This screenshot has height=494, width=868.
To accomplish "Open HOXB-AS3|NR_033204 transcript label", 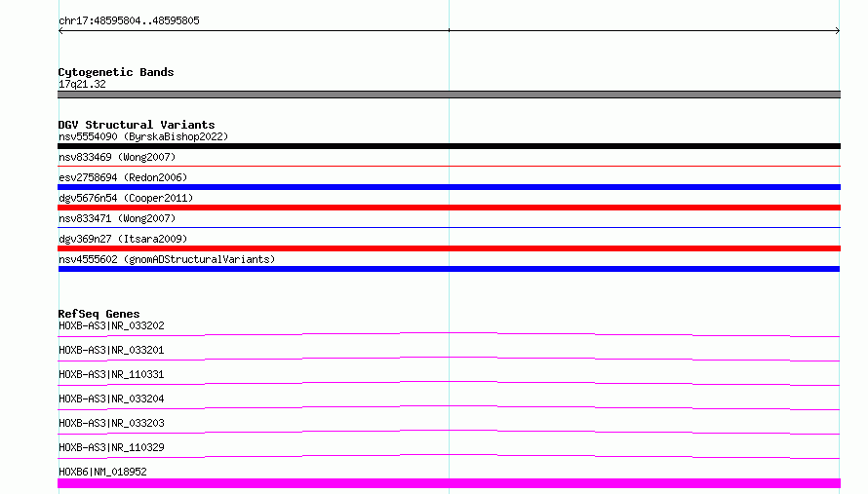I will (111, 399).
